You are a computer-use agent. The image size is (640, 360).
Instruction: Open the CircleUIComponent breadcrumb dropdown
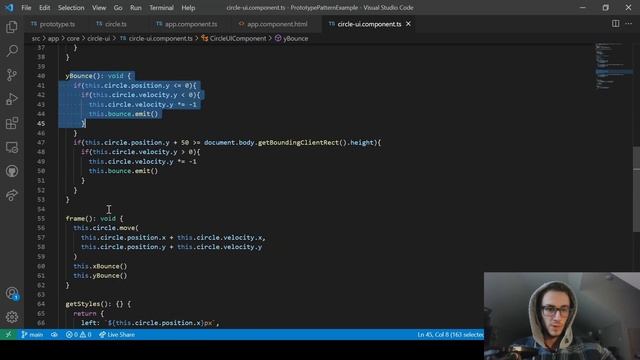click(234, 38)
